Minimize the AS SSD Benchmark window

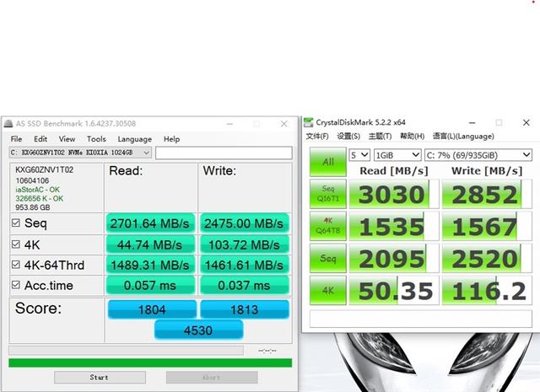pyautogui.click(x=230, y=124)
